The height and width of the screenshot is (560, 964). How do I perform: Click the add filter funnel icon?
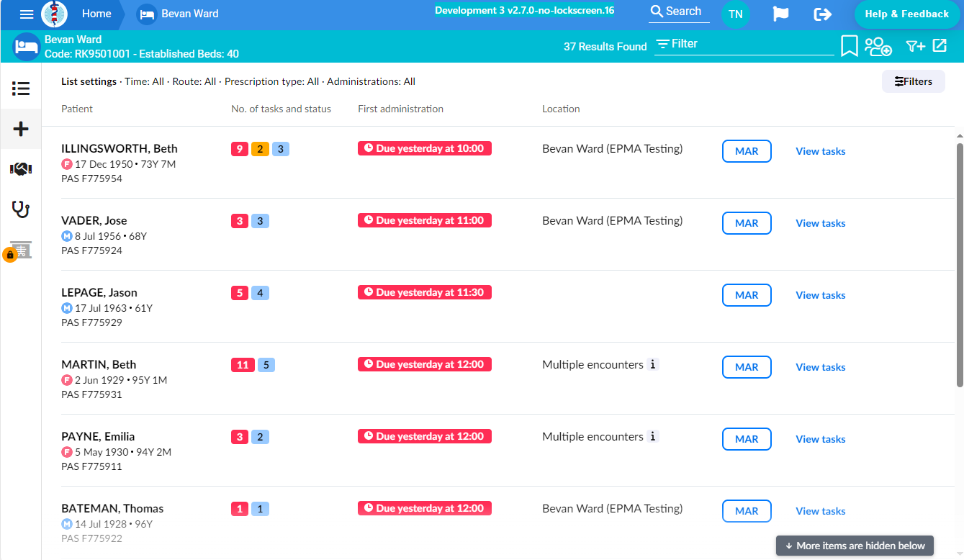coord(915,46)
